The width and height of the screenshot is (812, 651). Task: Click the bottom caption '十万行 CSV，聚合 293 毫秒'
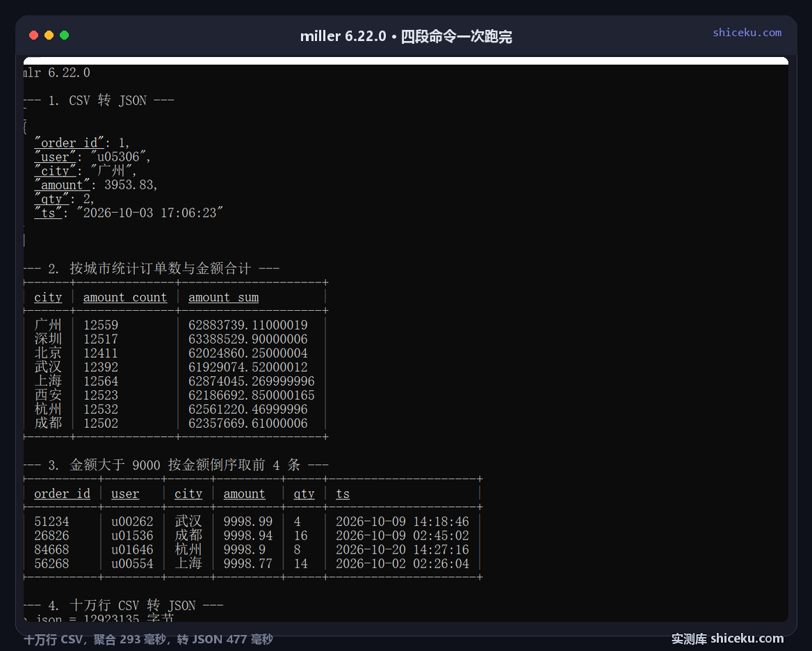pyautogui.click(x=95, y=640)
